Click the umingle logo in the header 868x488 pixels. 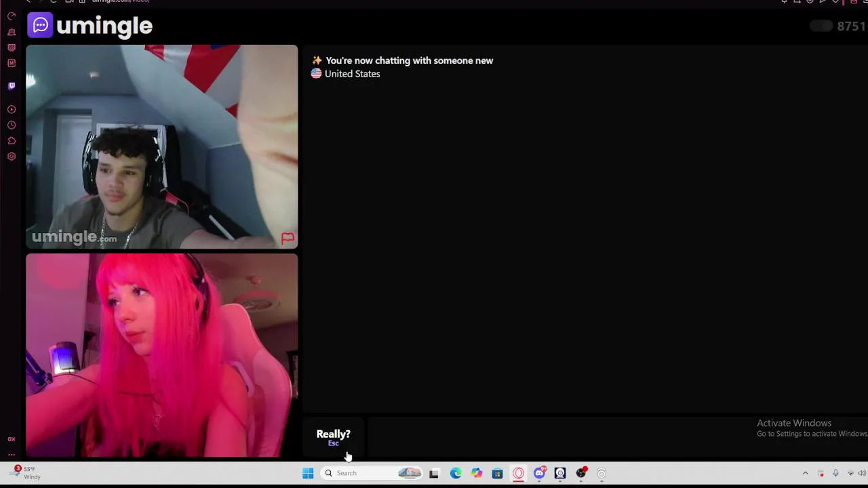(90, 26)
